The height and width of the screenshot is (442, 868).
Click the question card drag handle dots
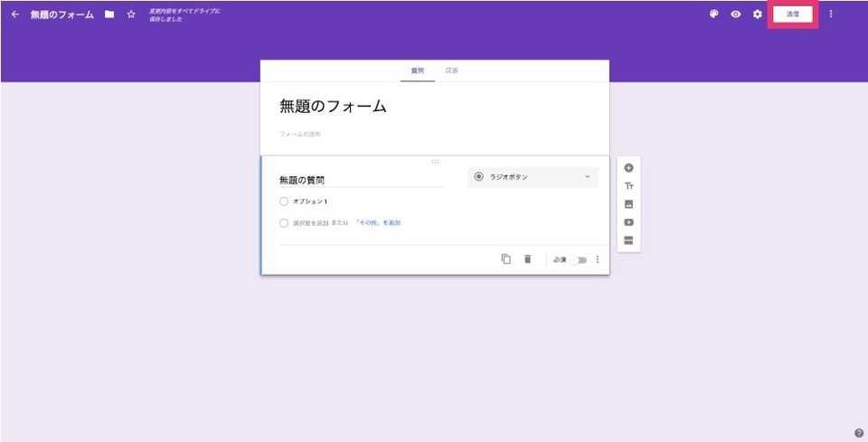click(x=435, y=162)
